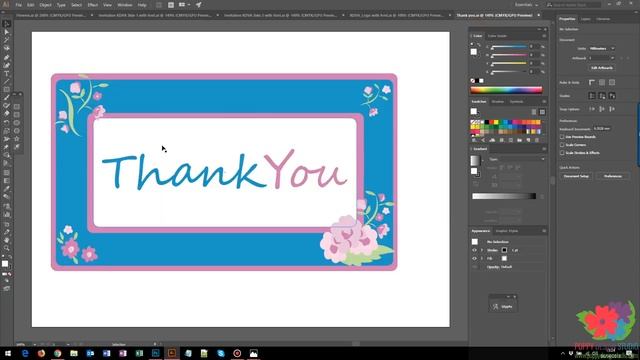This screenshot has height=360, width=640.
Task: Pick Star tool in floating shape panel
Action: click(x=17, y=139)
